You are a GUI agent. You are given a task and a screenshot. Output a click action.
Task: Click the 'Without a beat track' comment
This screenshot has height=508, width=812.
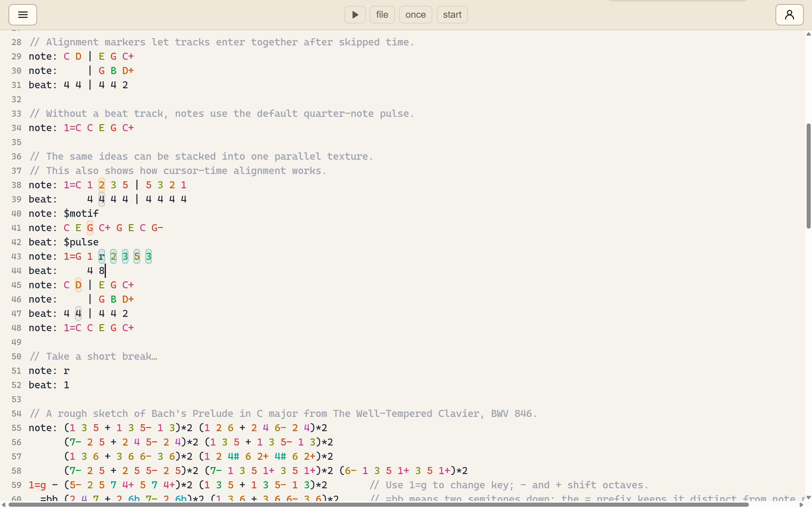[x=222, y=114]
